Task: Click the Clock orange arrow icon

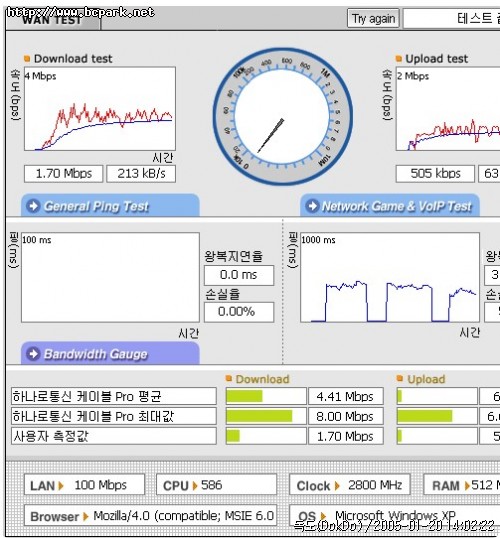Action: 337,486
